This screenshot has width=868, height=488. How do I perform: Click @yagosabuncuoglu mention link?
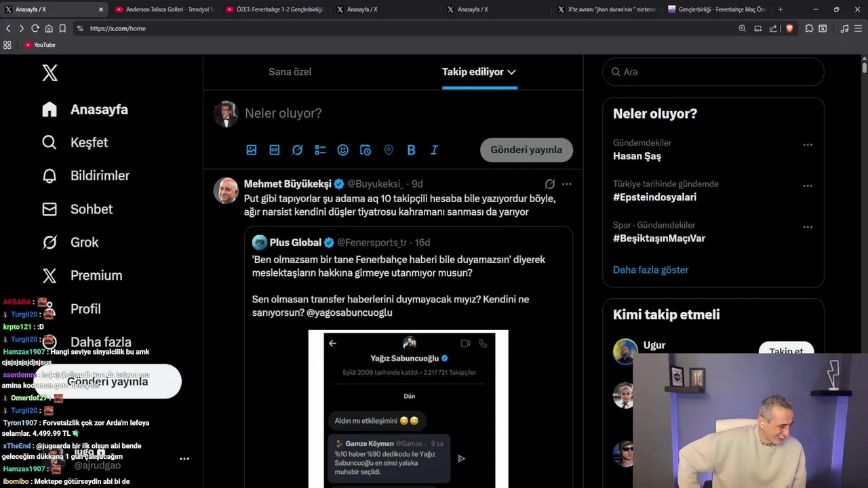point(349,312)
